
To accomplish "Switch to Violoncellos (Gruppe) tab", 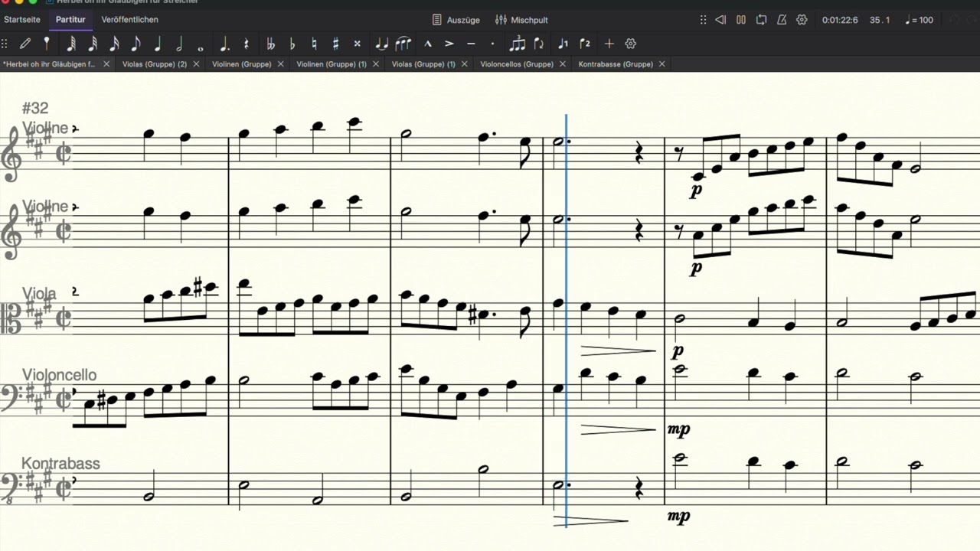I will (x=517, y=64).
